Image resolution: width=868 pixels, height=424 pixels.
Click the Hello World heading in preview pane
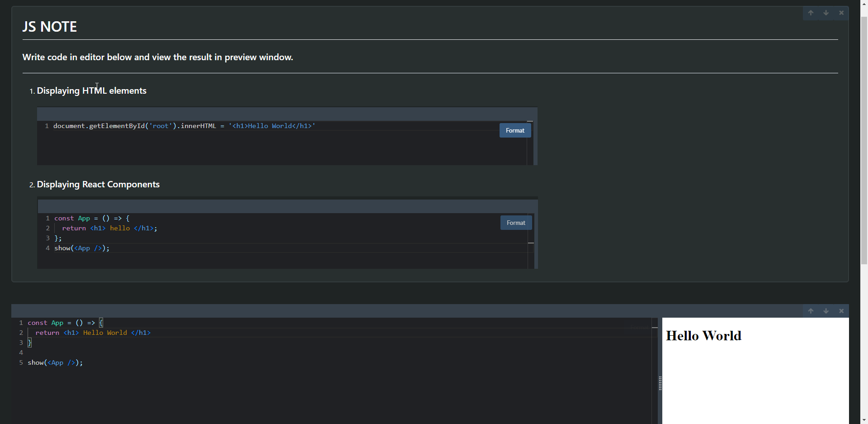pos(703,336)
